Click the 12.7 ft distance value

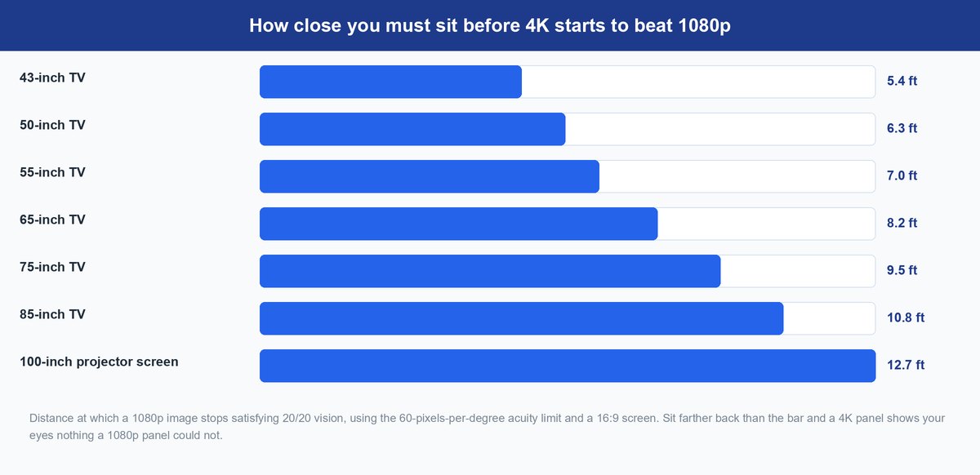click(x=906, y=366)
